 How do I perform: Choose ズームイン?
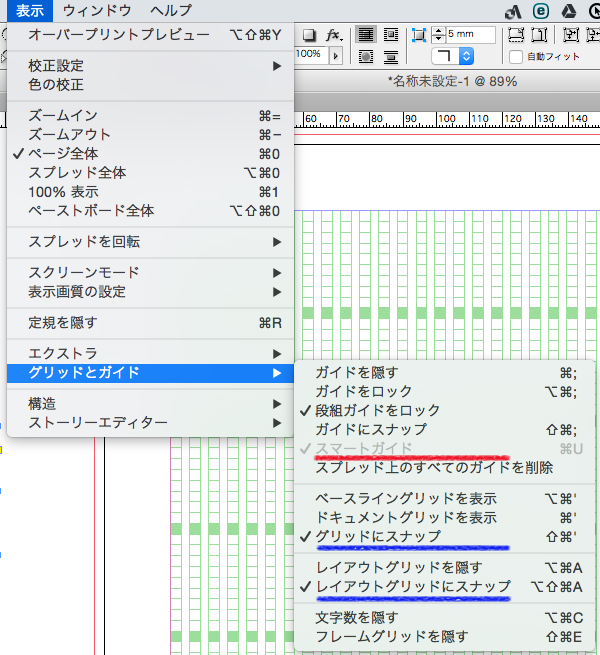[150, 116]
